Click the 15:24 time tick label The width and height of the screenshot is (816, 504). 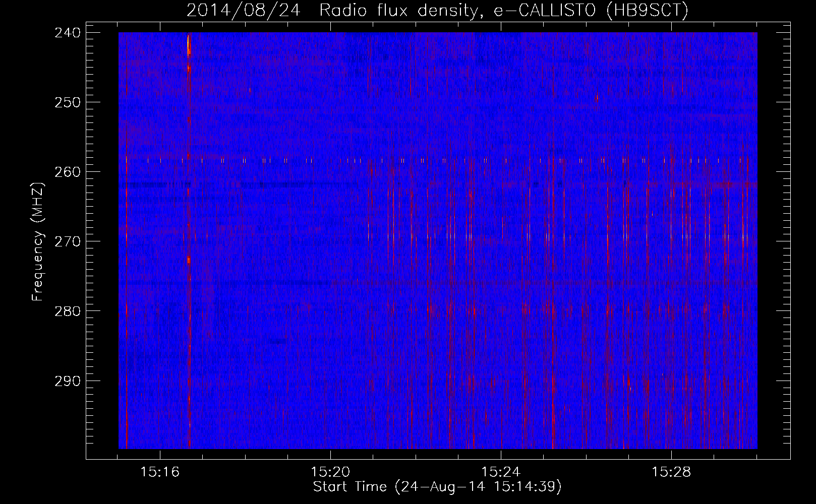[501, 472]
